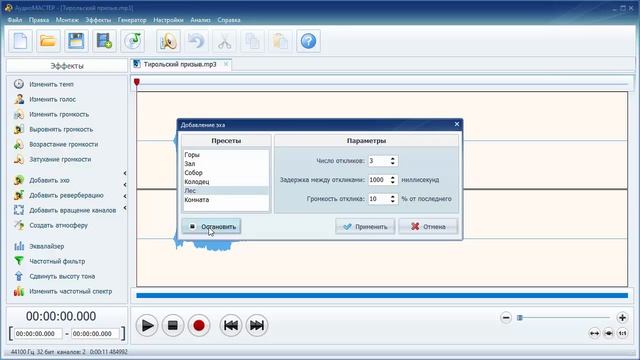Select the Горы echo preset
The height and width of the screenshot is (360, 640).
(226, 155)
